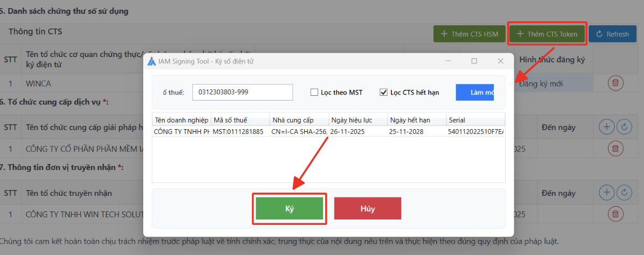Click the Thêm CTS HSM button

(x=470, y=34)
